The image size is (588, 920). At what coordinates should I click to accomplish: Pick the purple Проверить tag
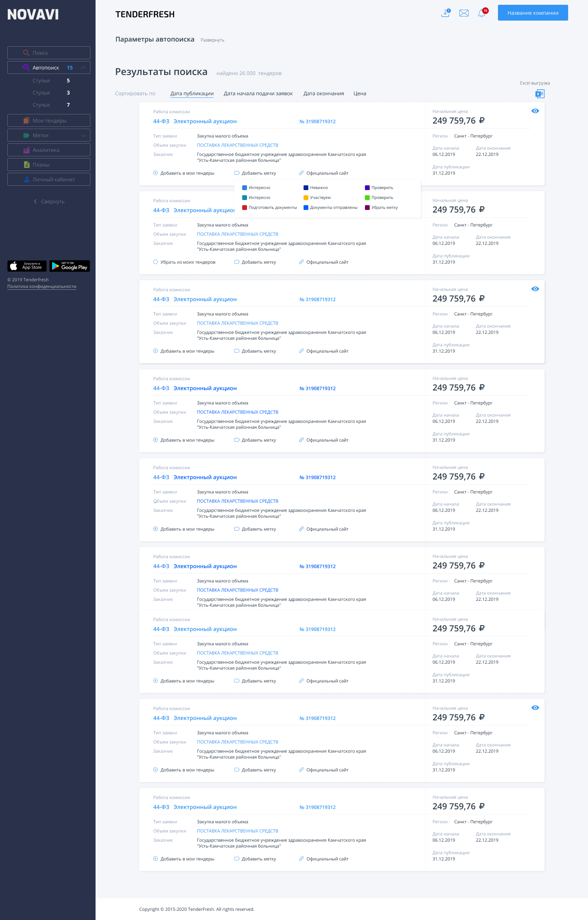pos(379,188)
